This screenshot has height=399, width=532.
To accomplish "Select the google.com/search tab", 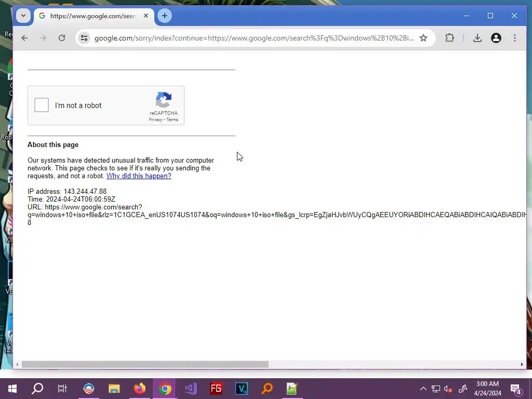I will click(93, 16).
